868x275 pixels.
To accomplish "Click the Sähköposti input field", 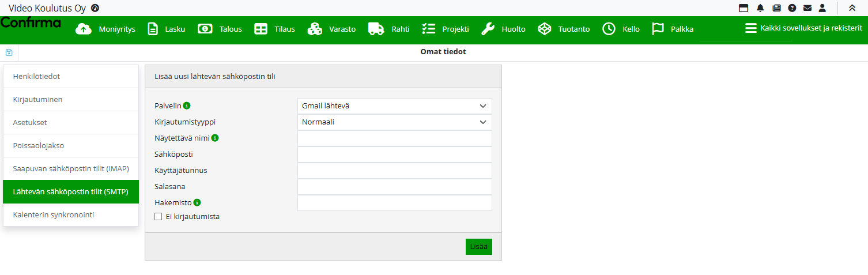I will point(394,155).
